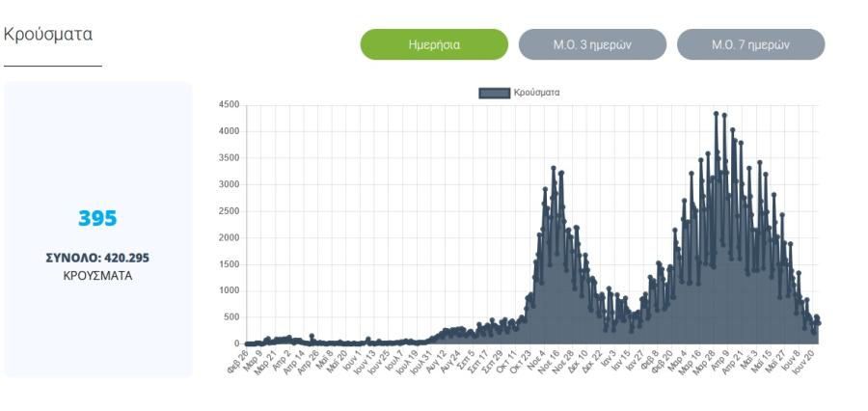Click the 4500 y-axis value
This screenshot has width=868, height=411.
click(230, 105)
